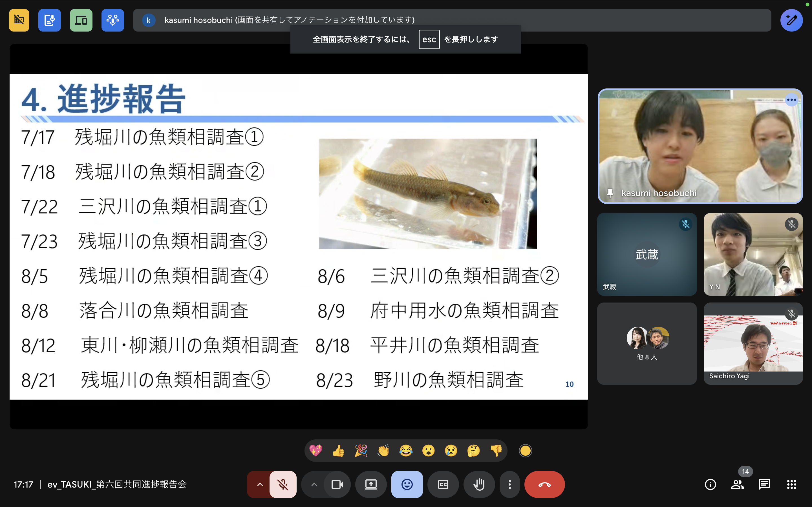Open the activities grid icon
Viewport: 812px width, 507px height.
(x=791, y=484)
